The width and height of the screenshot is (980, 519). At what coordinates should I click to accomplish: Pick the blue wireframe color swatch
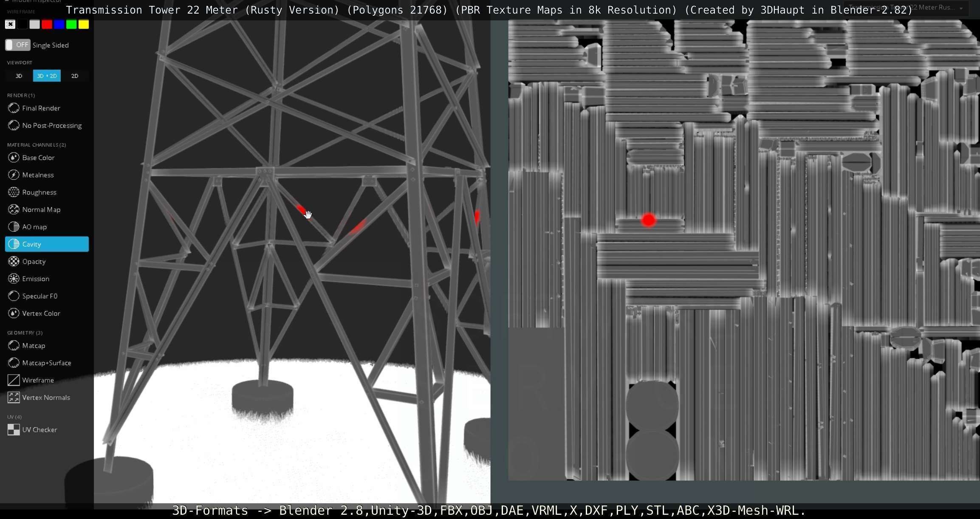[x=59, y=24]
